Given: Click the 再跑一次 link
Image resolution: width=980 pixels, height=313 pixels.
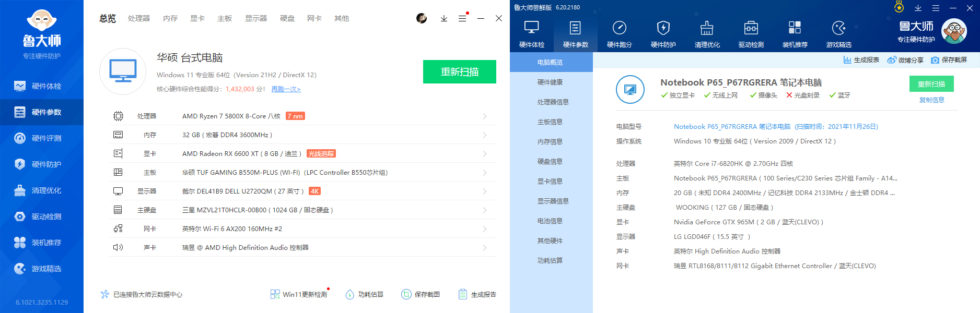Looking at the screenshot, I should 286,89.
